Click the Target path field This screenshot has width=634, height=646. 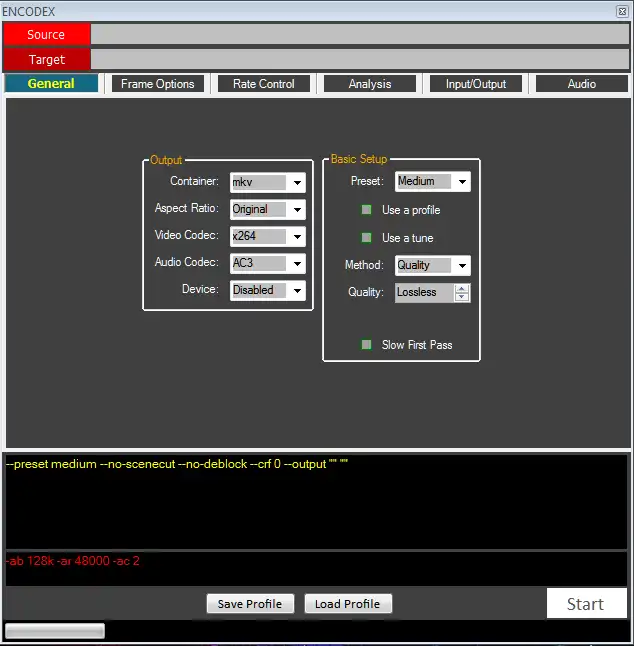tap(360, 59)
